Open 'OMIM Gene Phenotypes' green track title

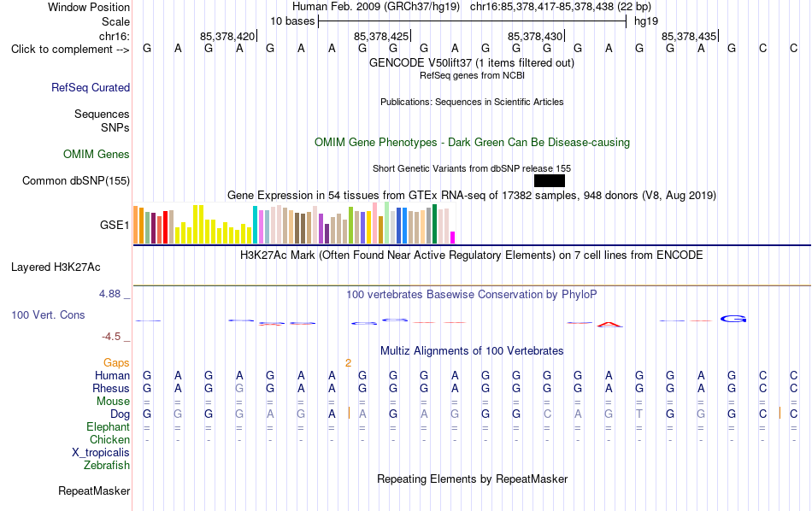pos(472,143)
